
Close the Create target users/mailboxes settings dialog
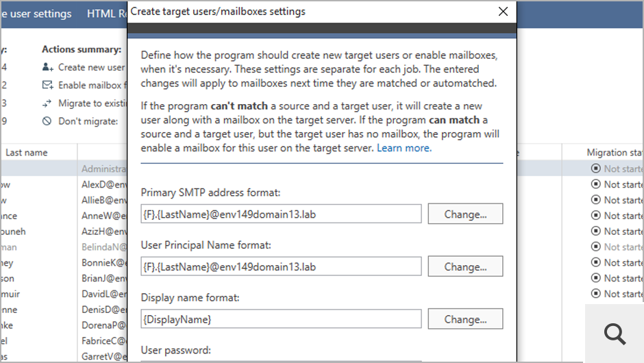point(504,12)
